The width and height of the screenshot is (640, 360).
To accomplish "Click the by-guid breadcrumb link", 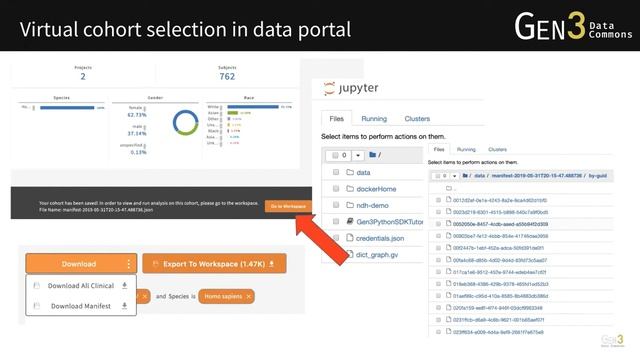I will point(598,176).
